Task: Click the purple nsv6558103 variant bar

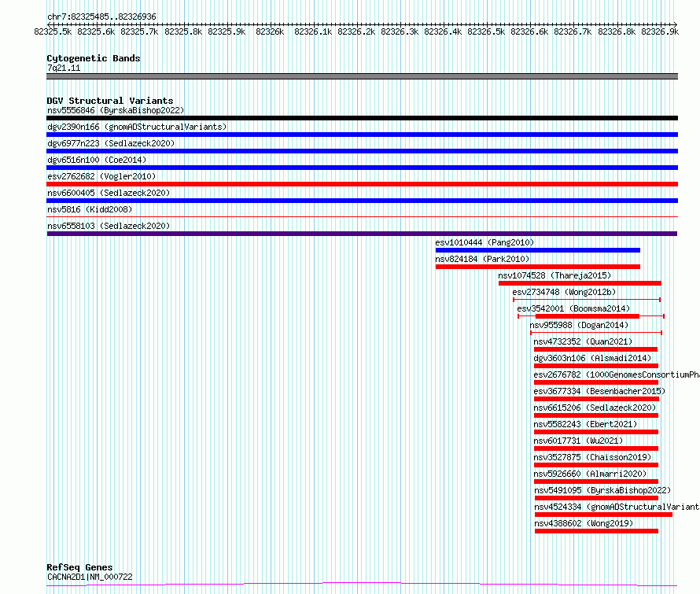Action: point(362,234)
